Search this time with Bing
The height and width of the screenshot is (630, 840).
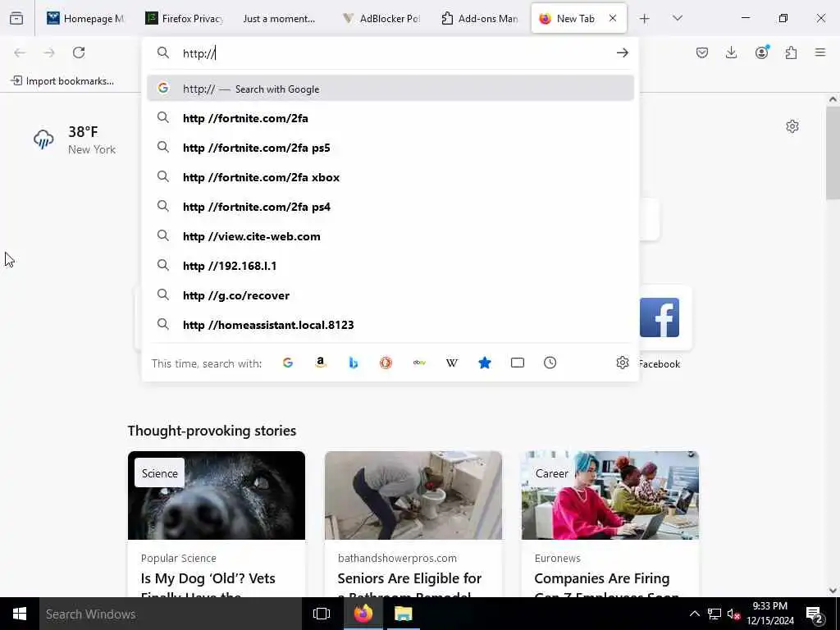pos(353,363)
